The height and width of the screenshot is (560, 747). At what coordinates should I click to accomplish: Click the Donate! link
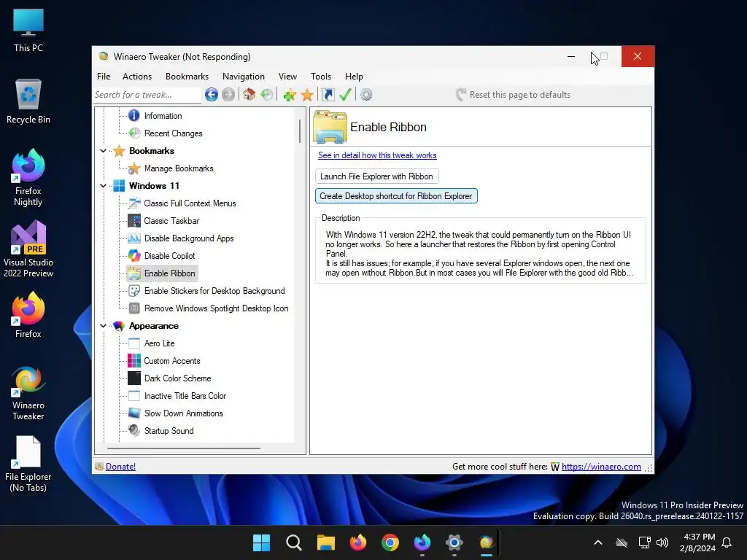coord(120,467)
